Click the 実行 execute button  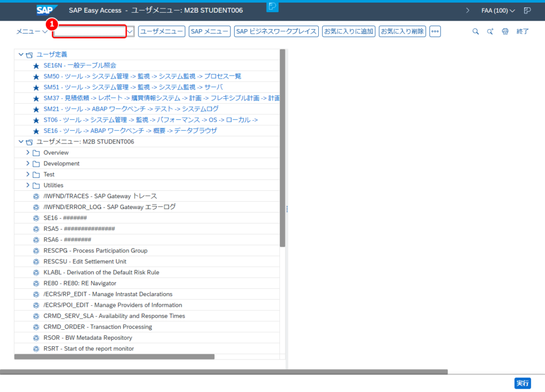523,383
